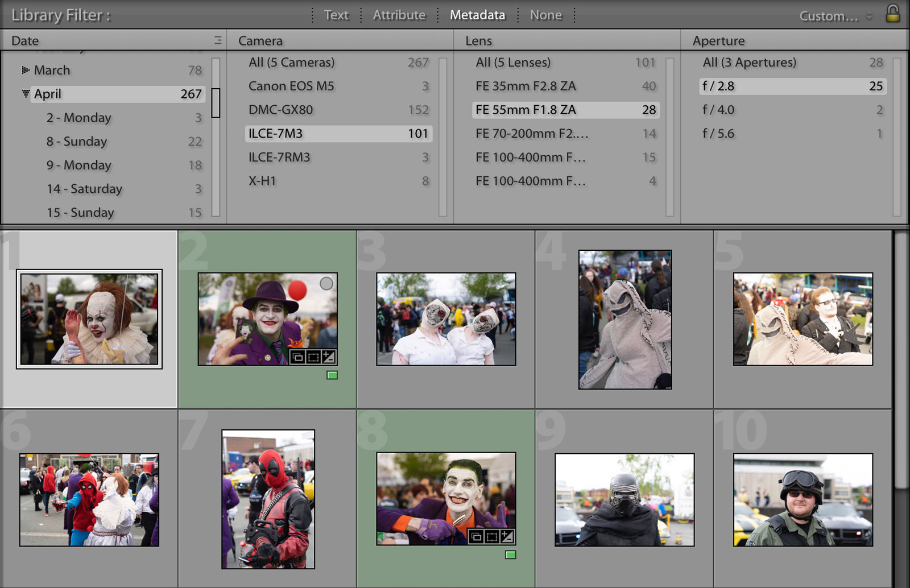
Task: Click green color label under purple-hat Joker photo
Action: pyautogui.click(x=332, y=375)
